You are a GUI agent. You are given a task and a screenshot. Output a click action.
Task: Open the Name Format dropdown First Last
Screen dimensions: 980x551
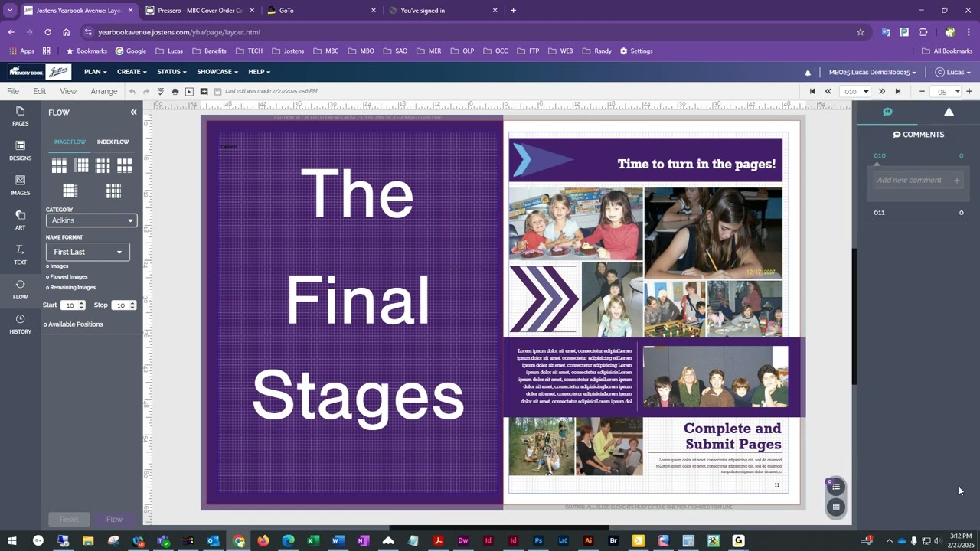(x=87, y=252)
